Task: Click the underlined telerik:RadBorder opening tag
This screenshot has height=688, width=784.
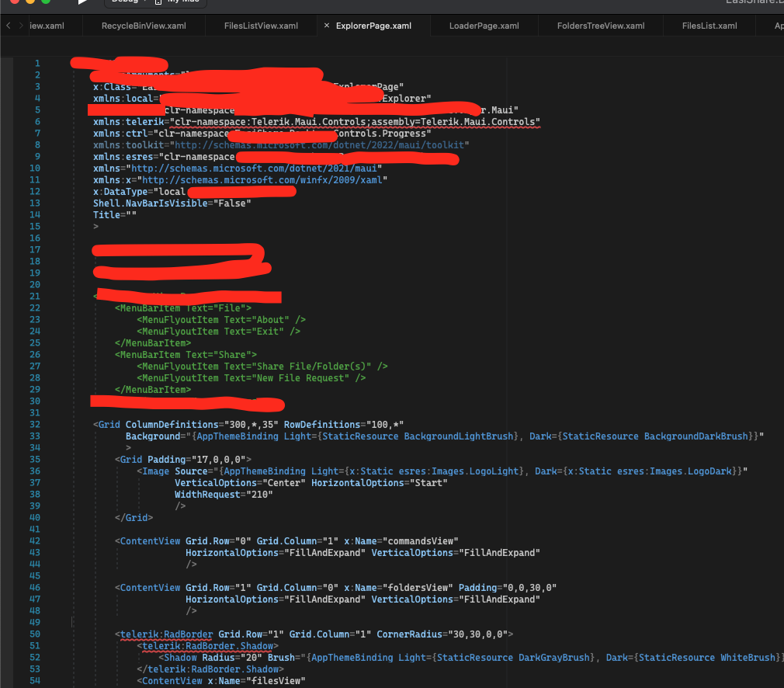Action: [166, 634]
